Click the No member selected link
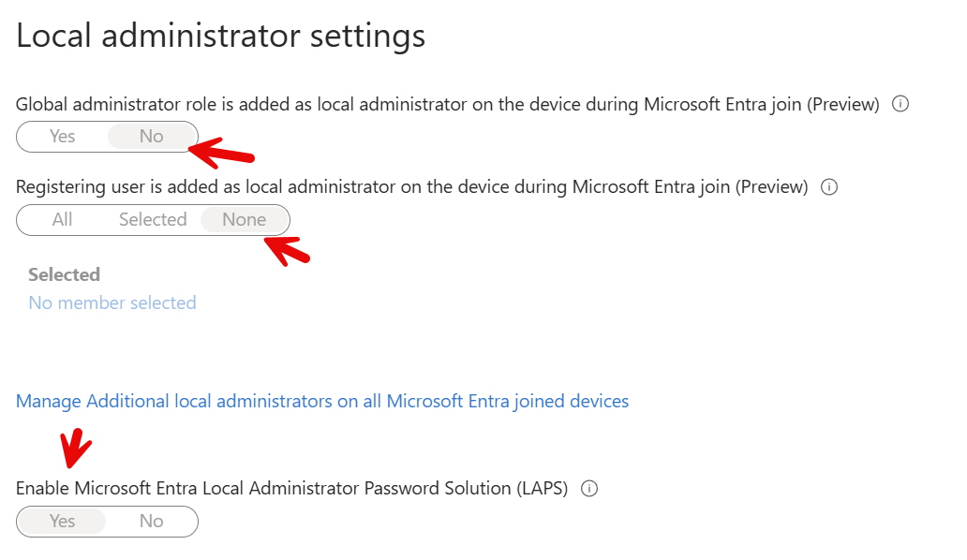 coord(112,302)
